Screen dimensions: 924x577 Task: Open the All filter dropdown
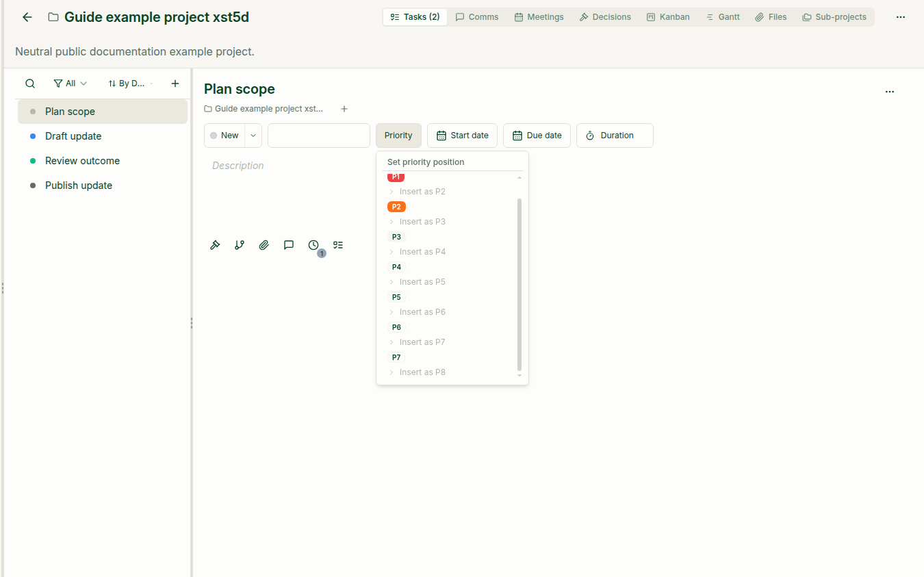tap(70, 84)
